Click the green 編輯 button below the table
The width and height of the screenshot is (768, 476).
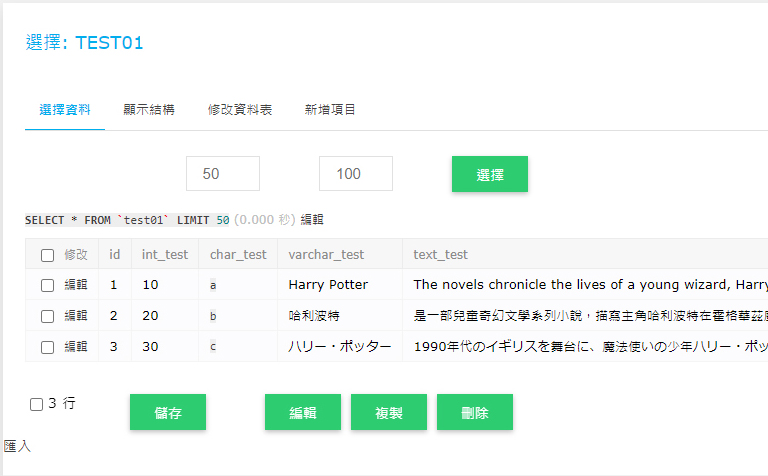click(303, 412)
